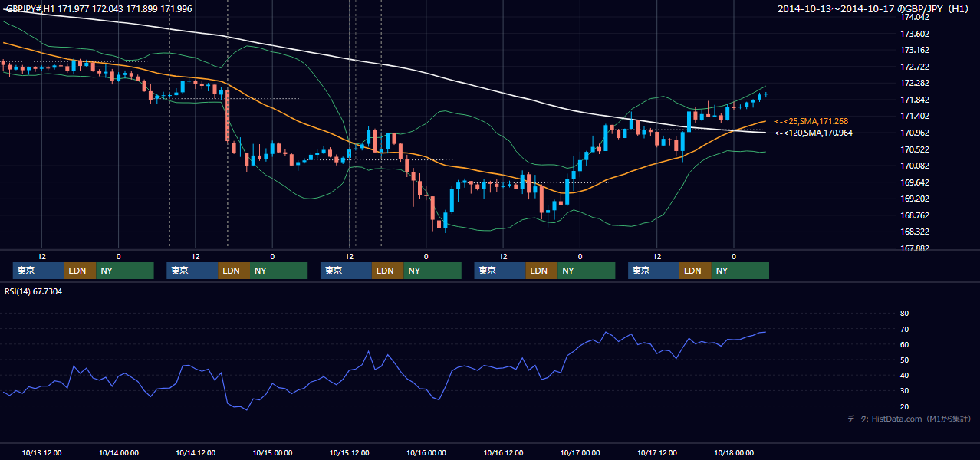Click RSI axis level 60

pyautogui.click(x=904, y=344)
